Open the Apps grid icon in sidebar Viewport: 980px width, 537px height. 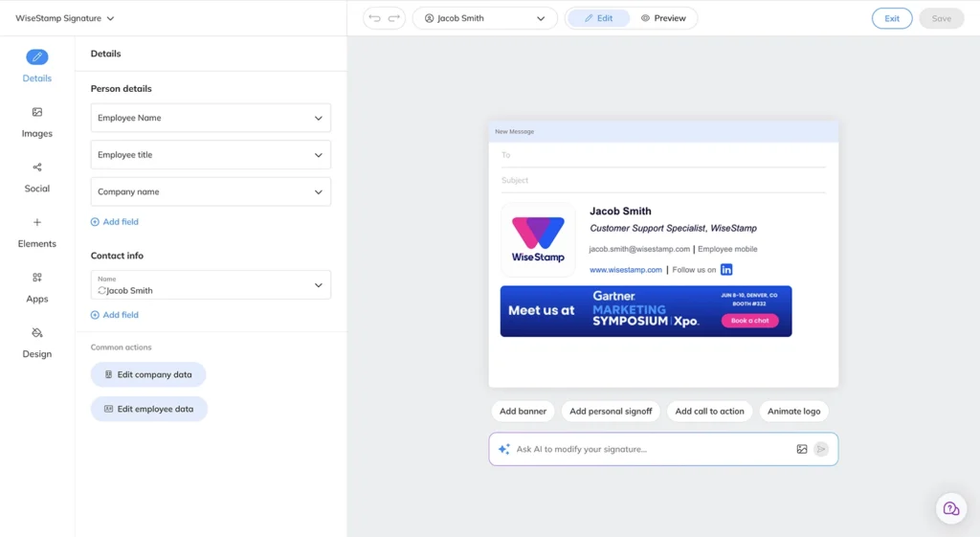[x=37, y=277]
